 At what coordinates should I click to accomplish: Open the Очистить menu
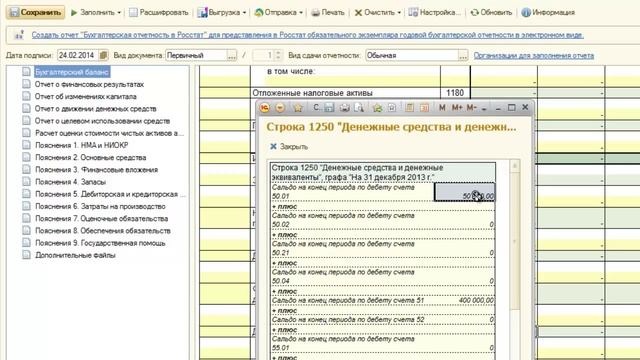[x=378, y=13]
